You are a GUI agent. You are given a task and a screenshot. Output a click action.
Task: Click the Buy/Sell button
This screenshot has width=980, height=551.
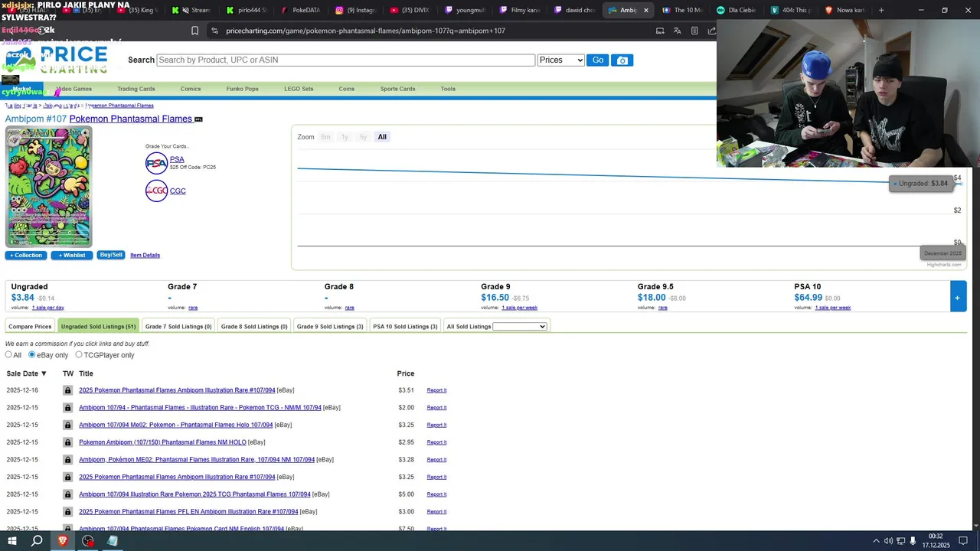point(111,255)
